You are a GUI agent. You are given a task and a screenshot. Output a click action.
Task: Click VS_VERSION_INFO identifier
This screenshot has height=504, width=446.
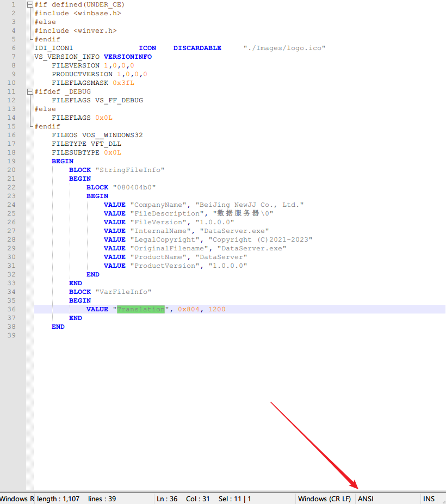[67, 57]
